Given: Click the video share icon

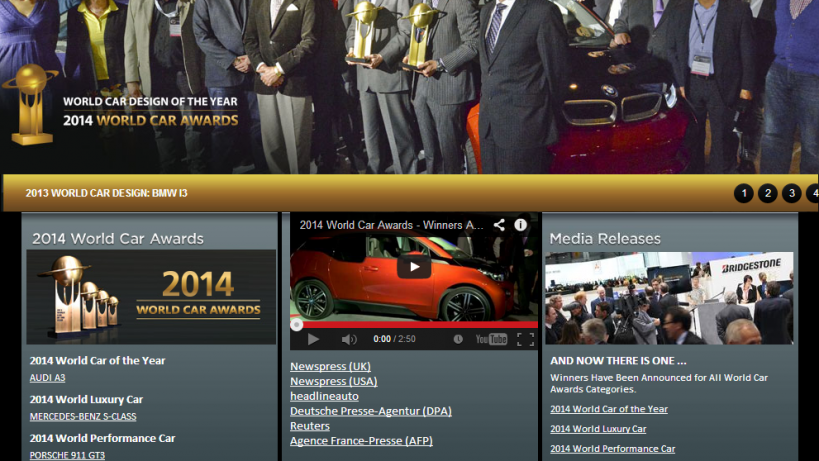Looking at the screenshot, I should coord(499,225).
